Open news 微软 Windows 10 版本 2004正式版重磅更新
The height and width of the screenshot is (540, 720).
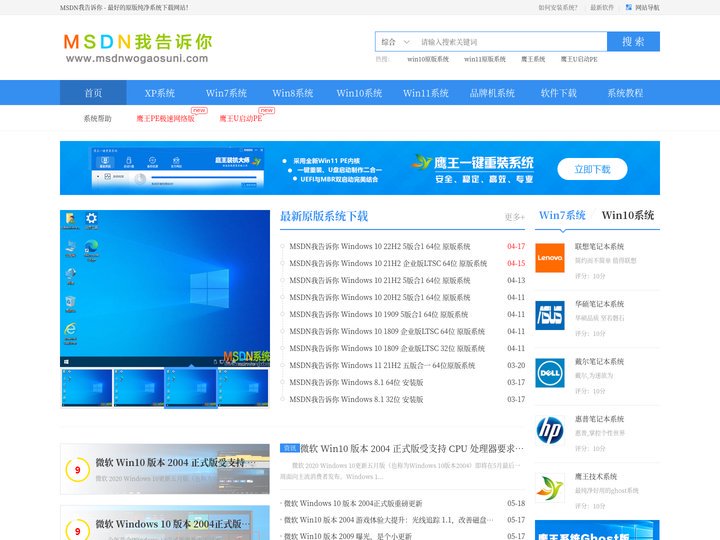click(353, 504)
